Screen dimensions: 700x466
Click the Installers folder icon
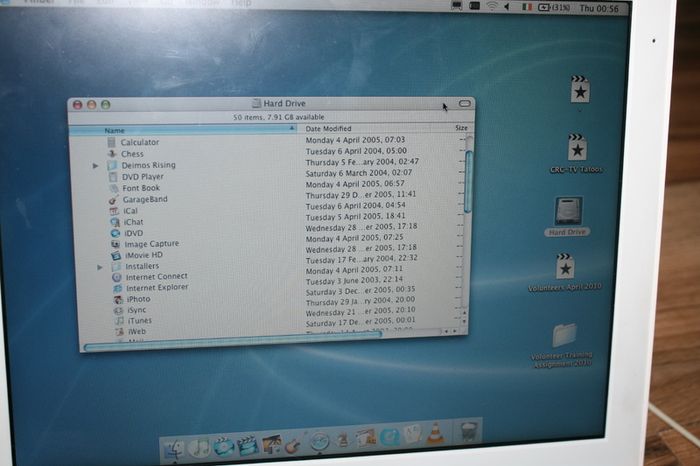click(117, 266)
